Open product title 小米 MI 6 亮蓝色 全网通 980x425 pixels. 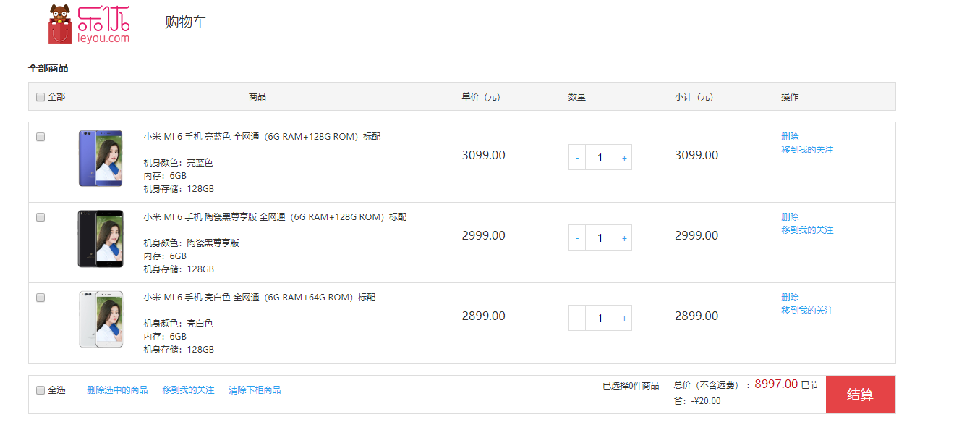(262, 137)
